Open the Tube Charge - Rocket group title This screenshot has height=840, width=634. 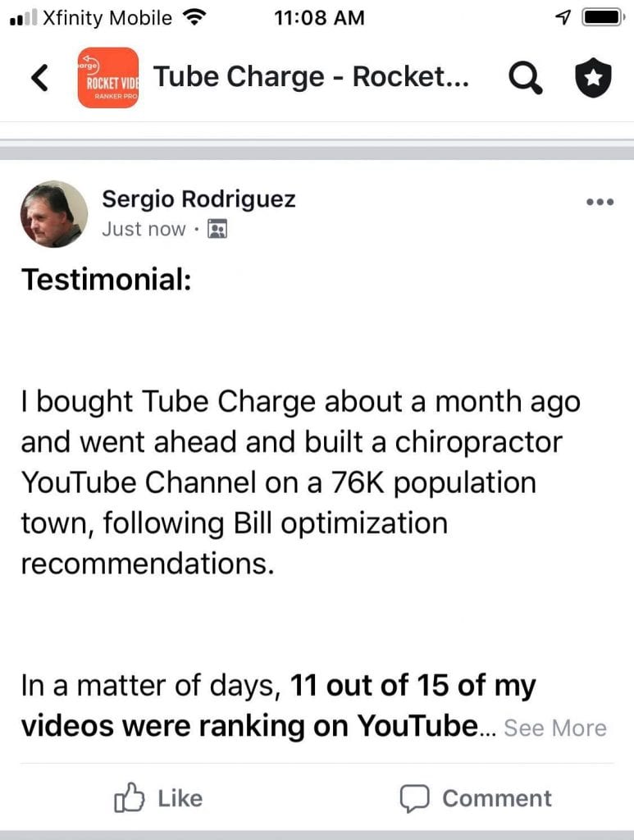pyautogui.click(x=312, y=78)
